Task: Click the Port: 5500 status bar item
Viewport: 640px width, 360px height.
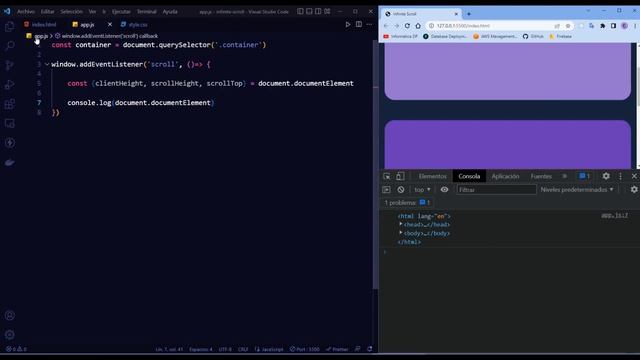Action: pos(304,349)
